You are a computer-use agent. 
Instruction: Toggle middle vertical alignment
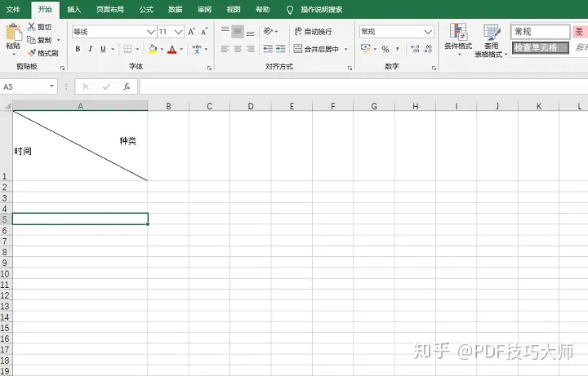tap(238, 31)
